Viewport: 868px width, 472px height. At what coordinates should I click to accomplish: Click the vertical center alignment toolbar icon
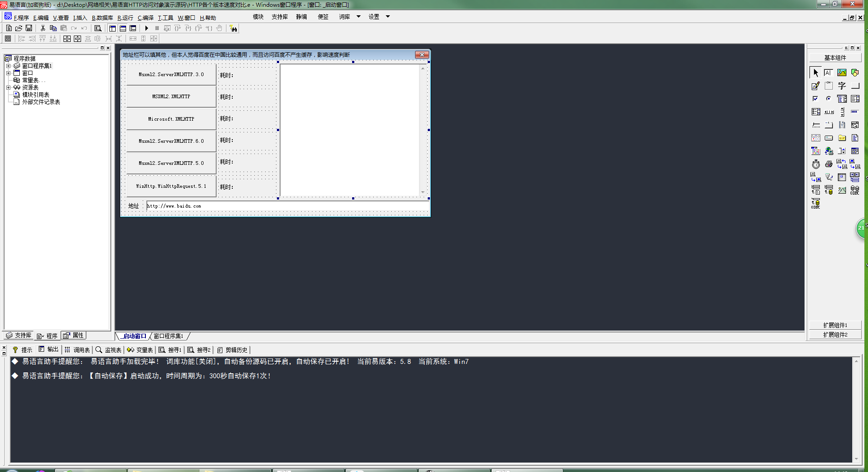tap(77, 39)
